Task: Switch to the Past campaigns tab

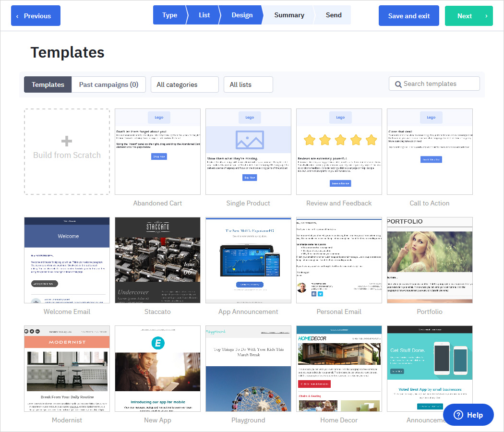Action: pos(108,84)
